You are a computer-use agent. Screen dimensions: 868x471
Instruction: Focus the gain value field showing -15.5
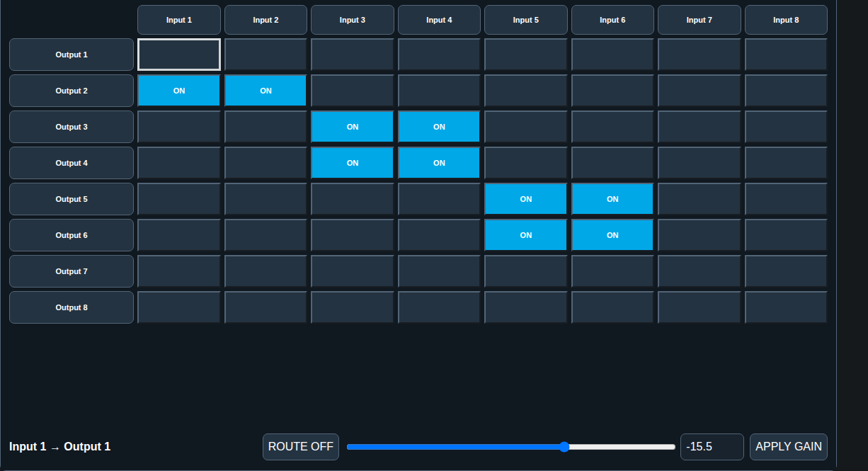point(712,447)
